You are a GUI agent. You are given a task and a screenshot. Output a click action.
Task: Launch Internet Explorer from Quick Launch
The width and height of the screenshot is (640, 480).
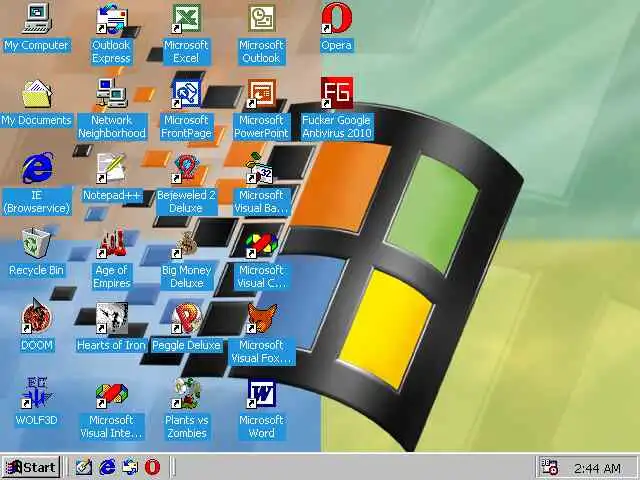pos(107,467)
